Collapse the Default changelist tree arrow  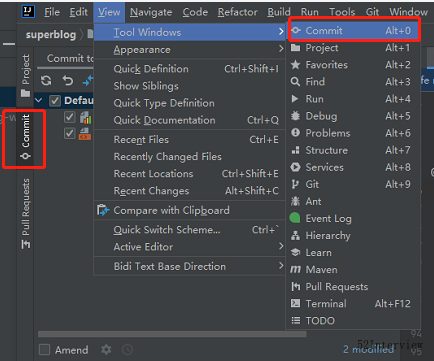click(x=39, y=100)
